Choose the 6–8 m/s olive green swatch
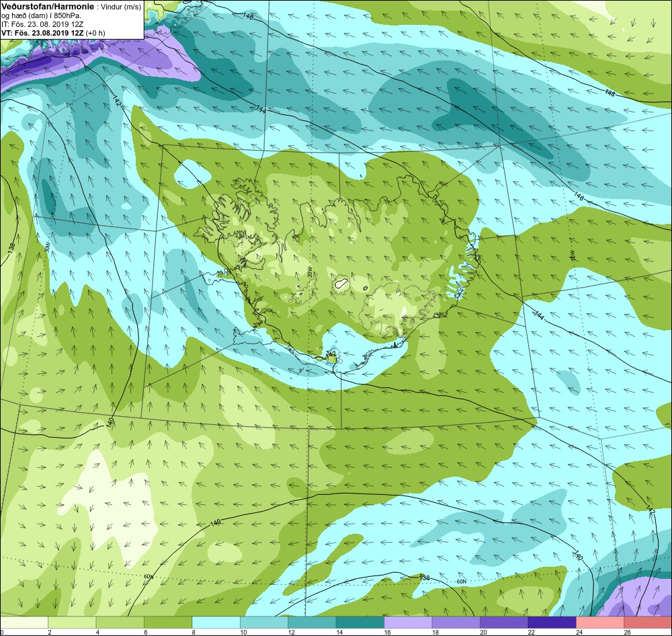Image resolution: width=672 pixels, height=636 pixels. tap(168, 622)
